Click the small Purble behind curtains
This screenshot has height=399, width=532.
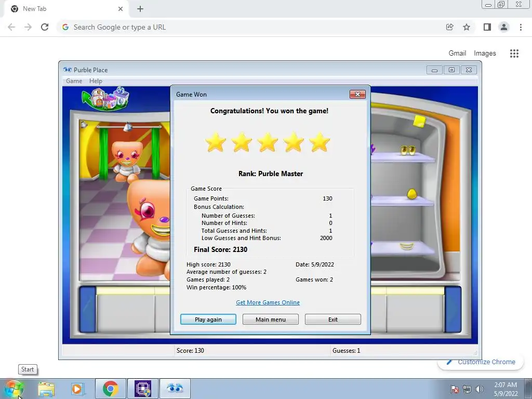click(127, 162)
